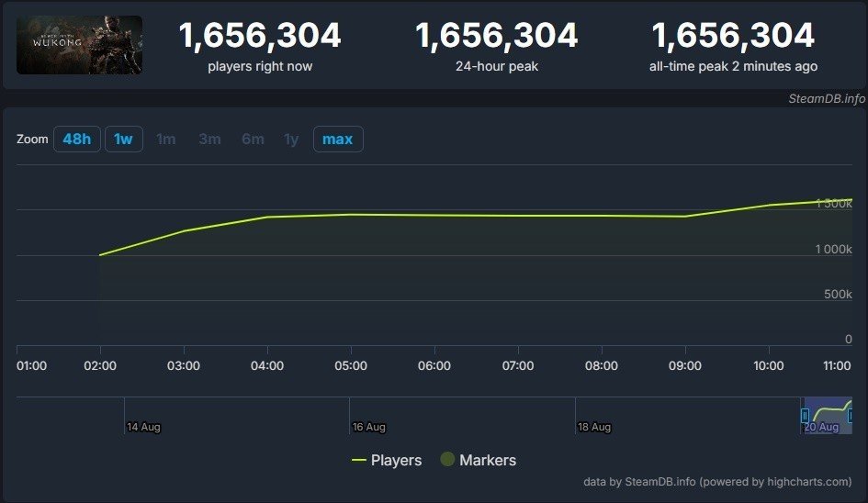Toggle the Players series in legend
This screenshot has height=503, width=868.
(387, 460)
